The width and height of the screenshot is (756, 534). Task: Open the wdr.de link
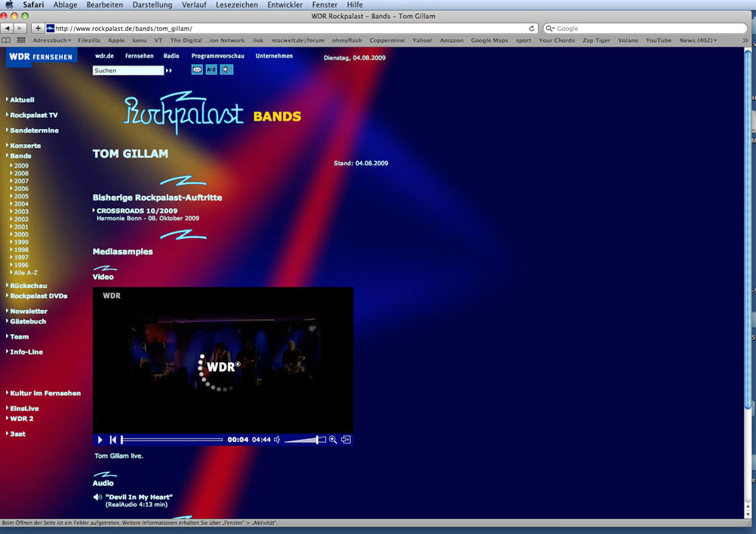[104, 56]
